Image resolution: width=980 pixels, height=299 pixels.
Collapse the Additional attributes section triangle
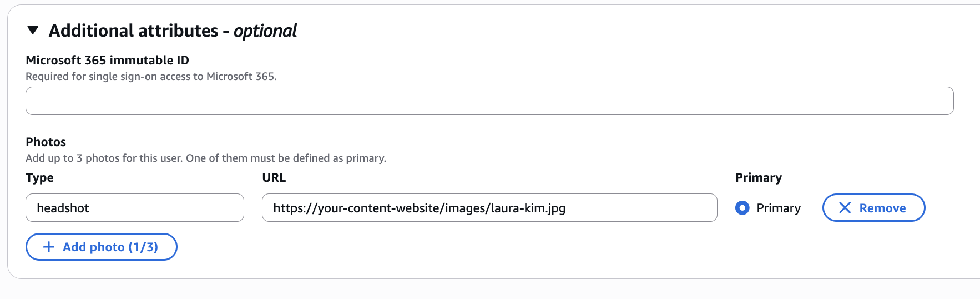click(x=33, y=30)
